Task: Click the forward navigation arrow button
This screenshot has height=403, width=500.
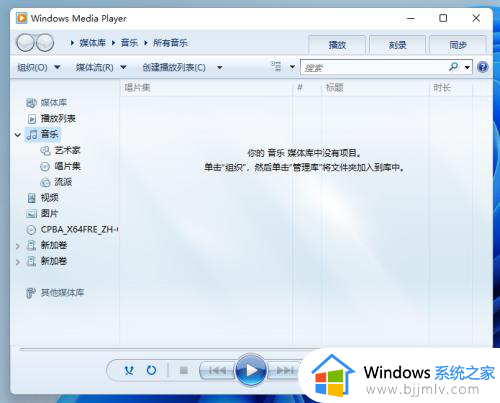Action: [x=45, y=43]
